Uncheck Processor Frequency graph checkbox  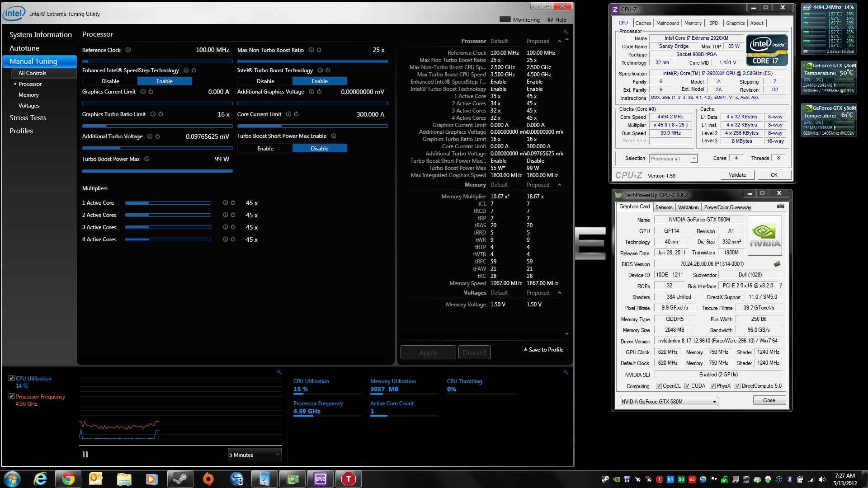coord(11,396)
